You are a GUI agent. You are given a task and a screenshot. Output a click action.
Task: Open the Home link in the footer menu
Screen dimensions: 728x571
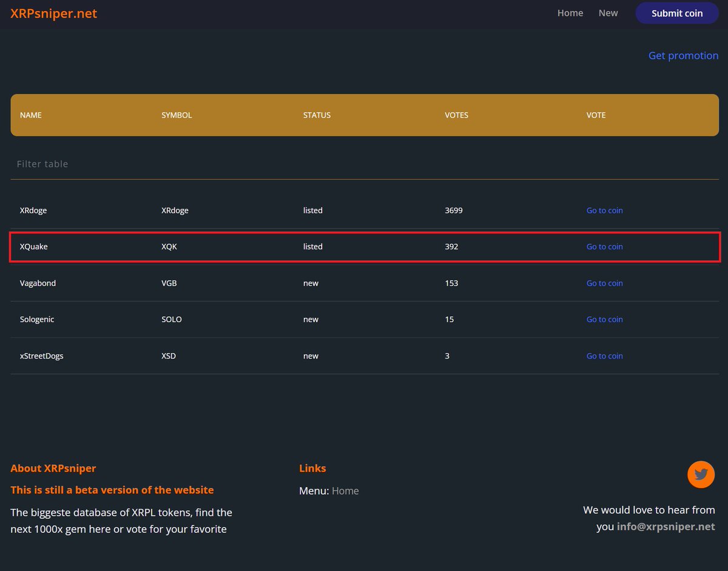point(345,491)
